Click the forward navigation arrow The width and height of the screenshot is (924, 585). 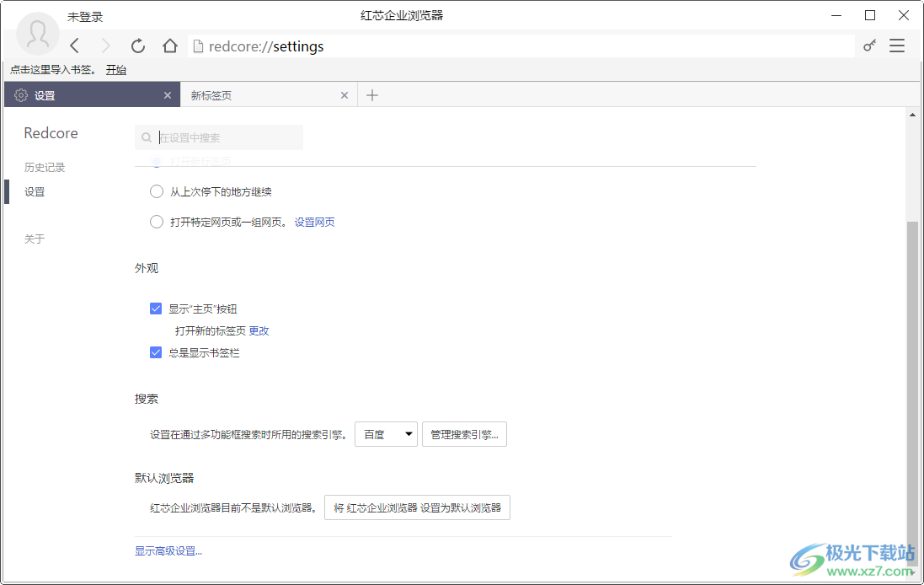pyautogui.click(x=105, y=46)
